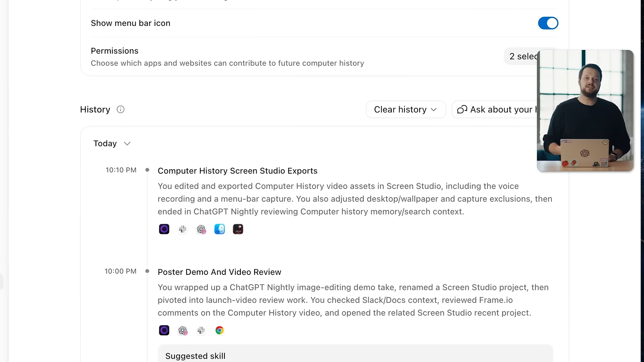Click Slack icon under 10:10 PM entry
The height and width of the screenshot is (362, 644).
[182, 229]
